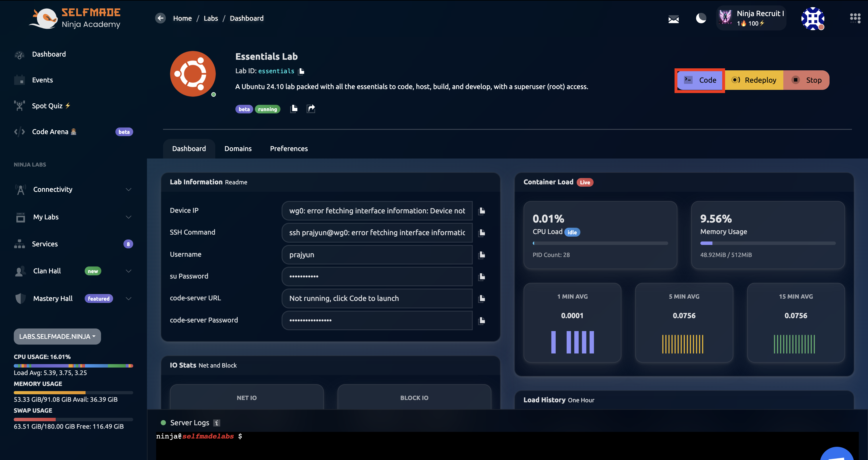Switch to the Dashboard tab
The image size is (868, 460).
point(189,149)
